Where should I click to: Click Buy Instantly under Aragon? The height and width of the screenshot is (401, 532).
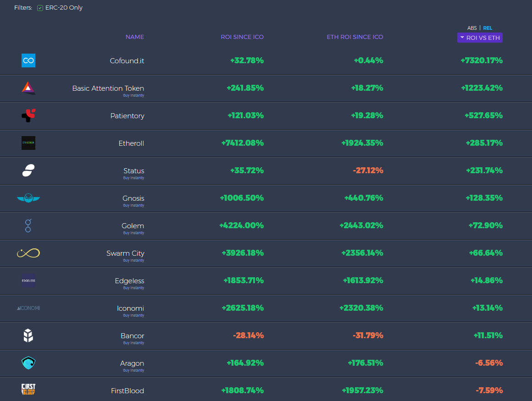pyautogui.click(x=133, y=370)
